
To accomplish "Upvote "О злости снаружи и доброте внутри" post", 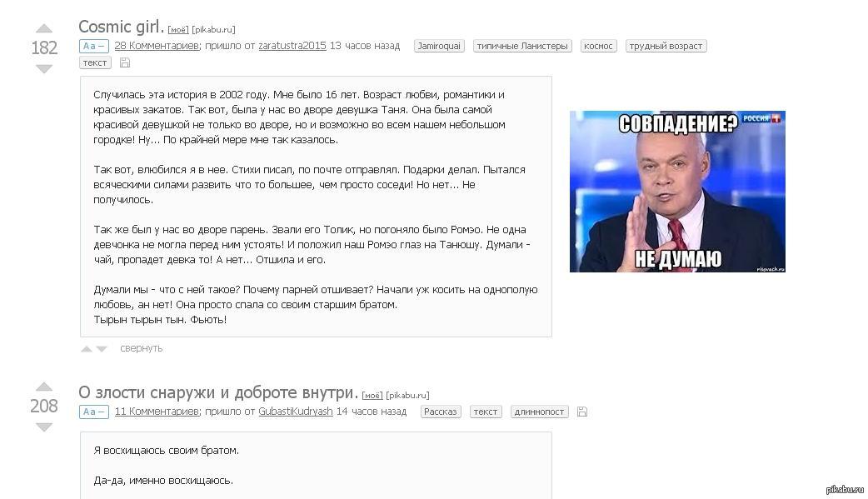I will click(x=44, y=387).
